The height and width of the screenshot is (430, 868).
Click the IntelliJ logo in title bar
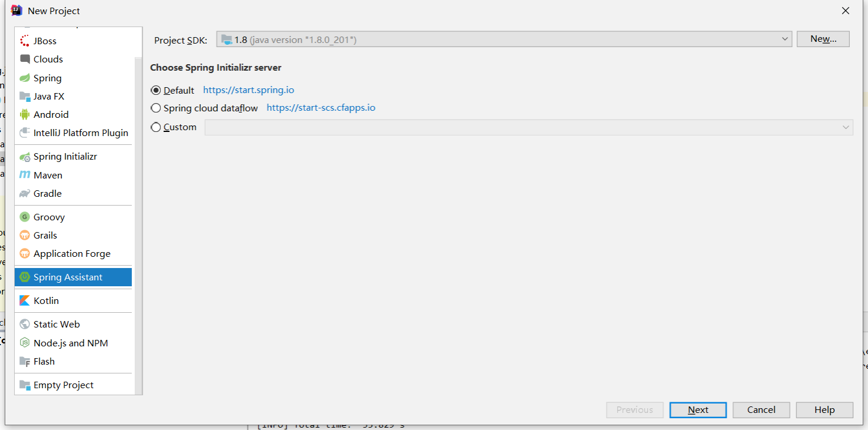tap(16, 11)
